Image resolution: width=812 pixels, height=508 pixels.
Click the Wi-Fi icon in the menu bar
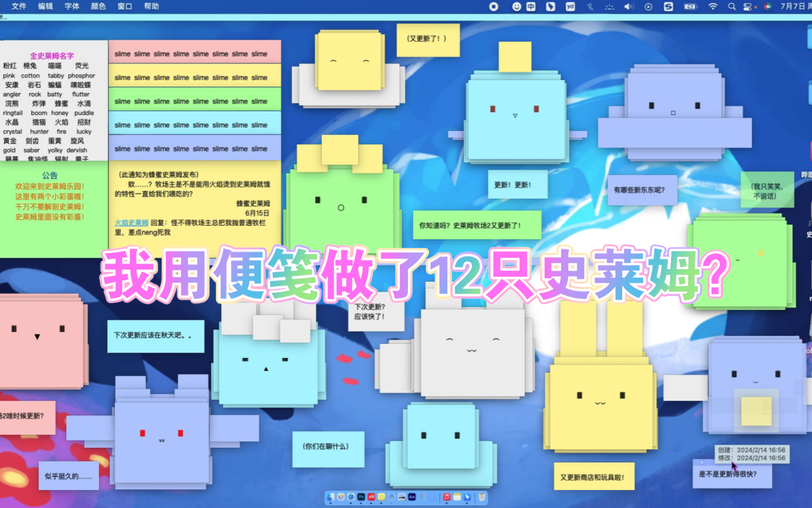pos(713,7)
